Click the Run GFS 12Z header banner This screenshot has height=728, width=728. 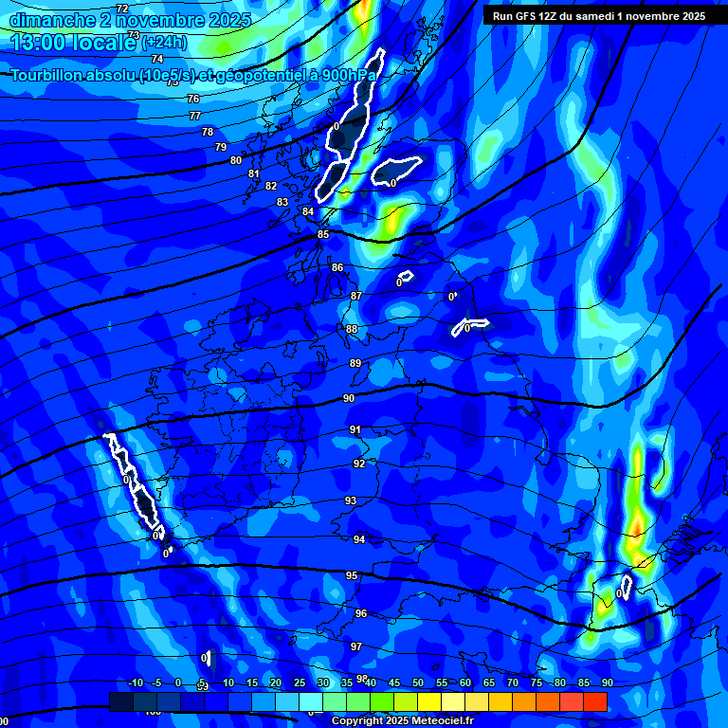pos(598,15)
